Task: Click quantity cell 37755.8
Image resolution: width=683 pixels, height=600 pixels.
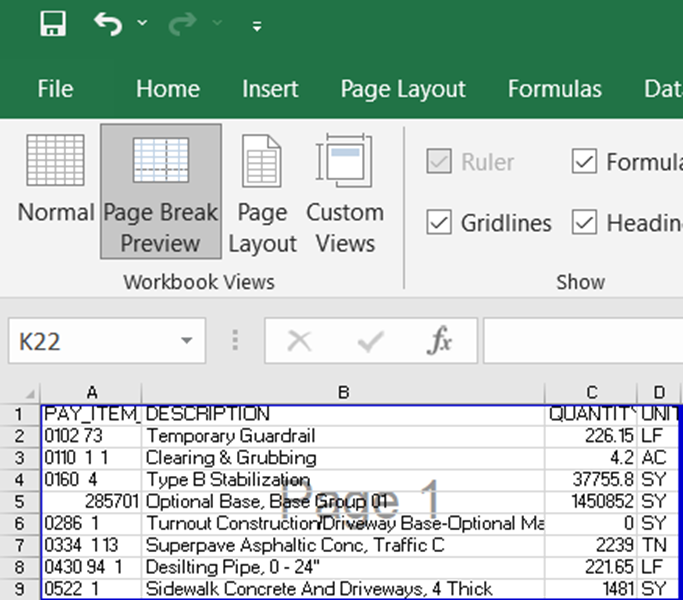Action: [591, 480]
